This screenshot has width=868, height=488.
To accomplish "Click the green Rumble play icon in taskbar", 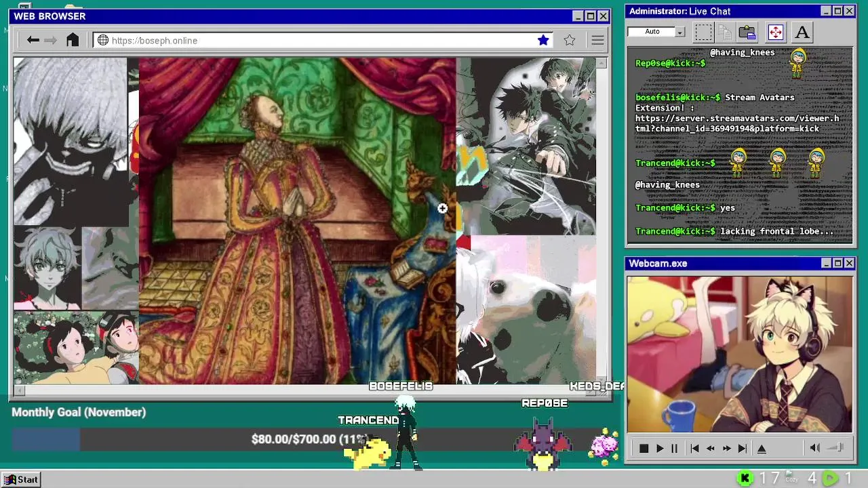I will 830,479.
